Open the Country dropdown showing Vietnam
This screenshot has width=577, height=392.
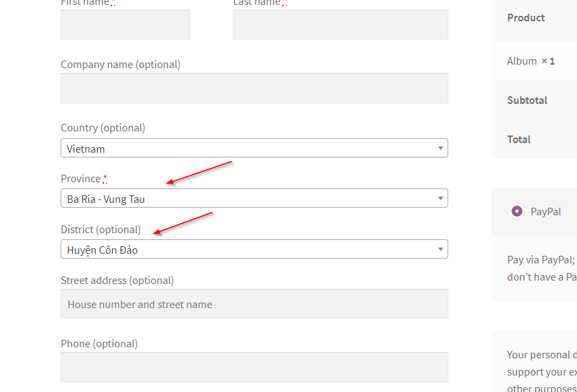click(254, 148)
